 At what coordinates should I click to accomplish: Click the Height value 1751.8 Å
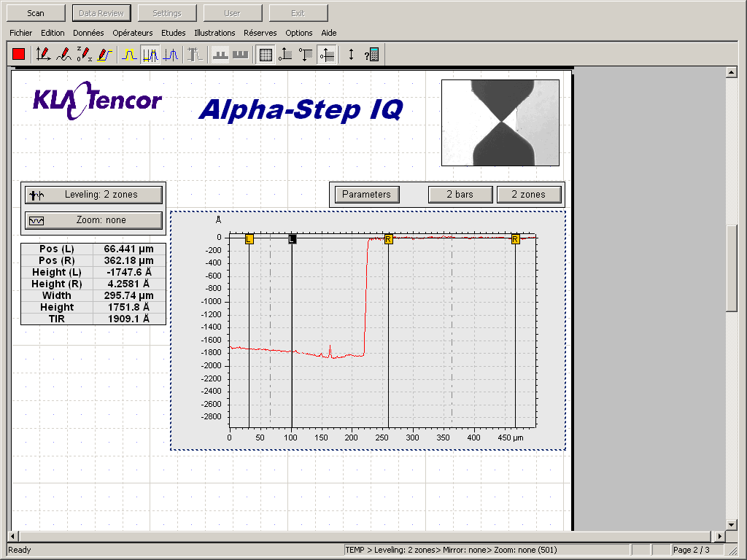pos(128,307)
